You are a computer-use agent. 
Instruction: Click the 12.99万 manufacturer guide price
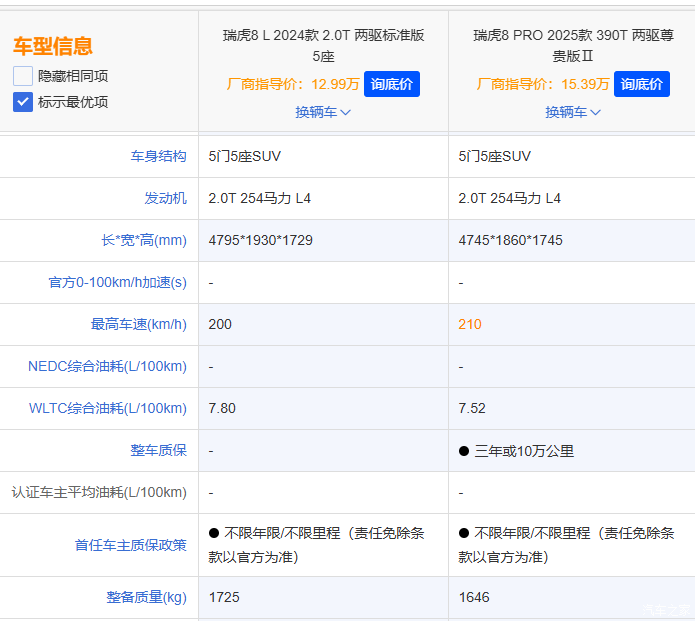[335, 84]
